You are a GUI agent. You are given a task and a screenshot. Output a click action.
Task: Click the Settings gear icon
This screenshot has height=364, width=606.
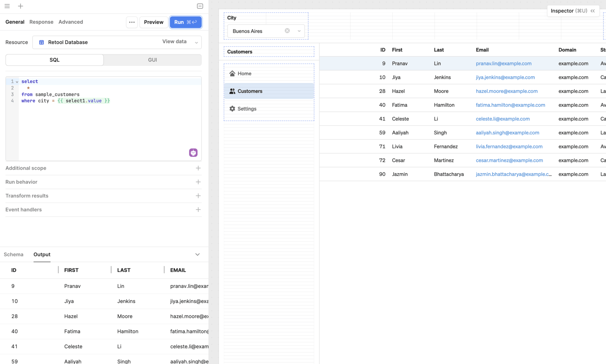[x=232, y=109]
